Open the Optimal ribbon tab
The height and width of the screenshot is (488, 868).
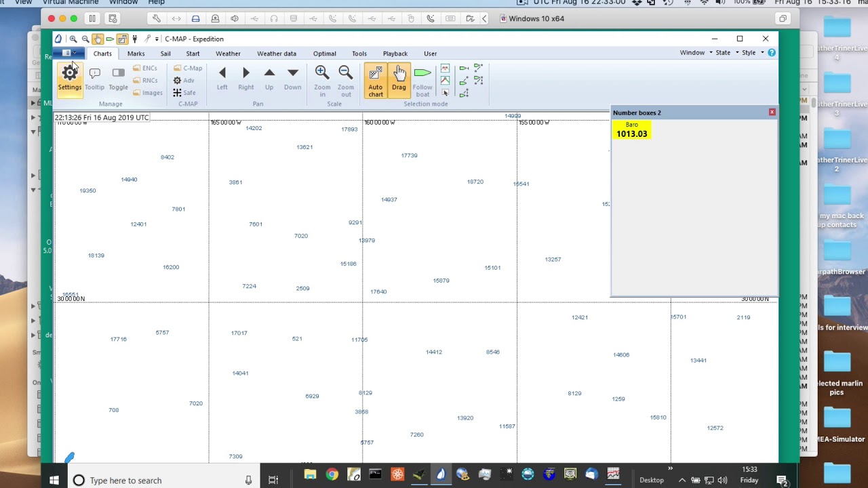tap(325, 54)
